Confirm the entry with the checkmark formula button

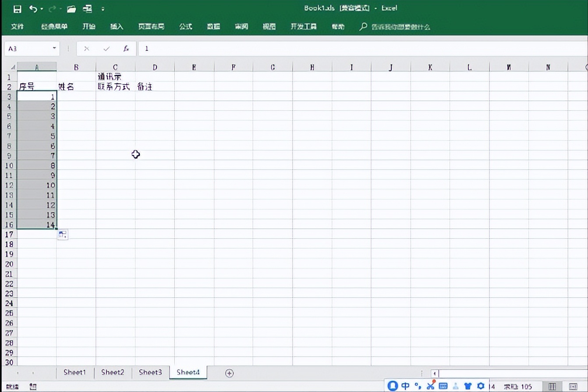click(x=106, y=49)
